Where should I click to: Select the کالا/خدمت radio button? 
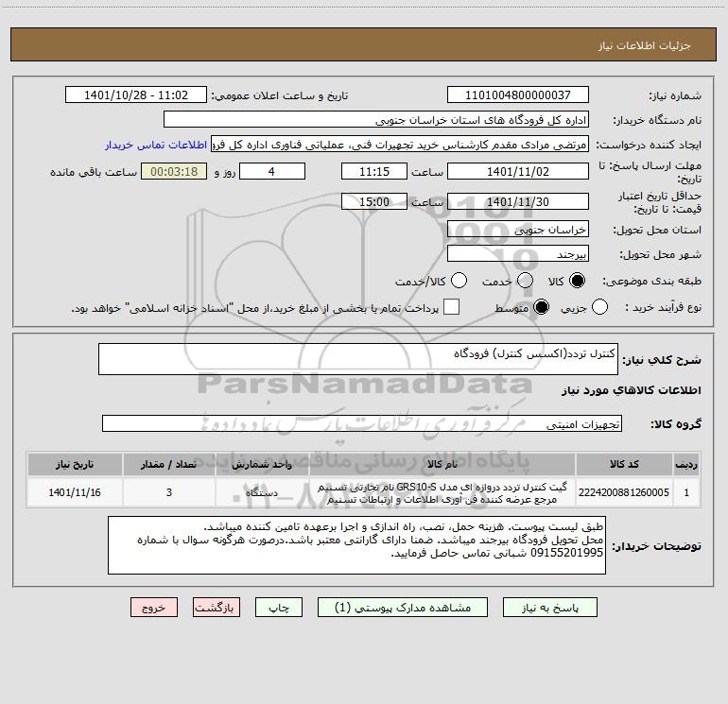(x=459, y=281)
